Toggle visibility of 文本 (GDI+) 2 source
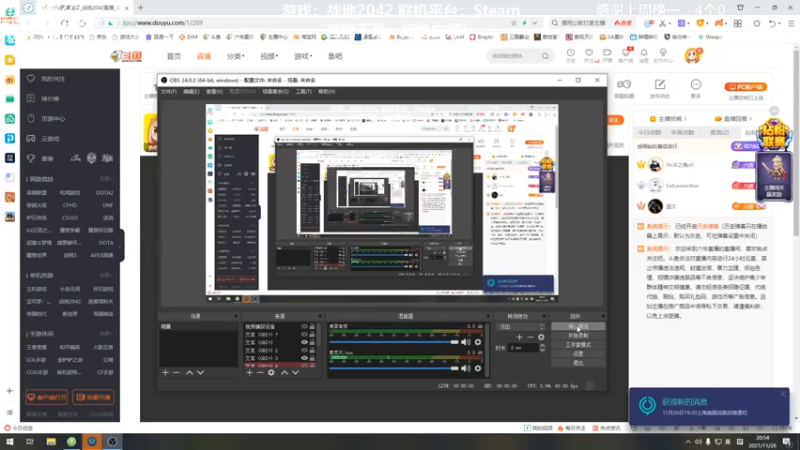The width and height of the screenshot is (800, 450). pos(305,351)
